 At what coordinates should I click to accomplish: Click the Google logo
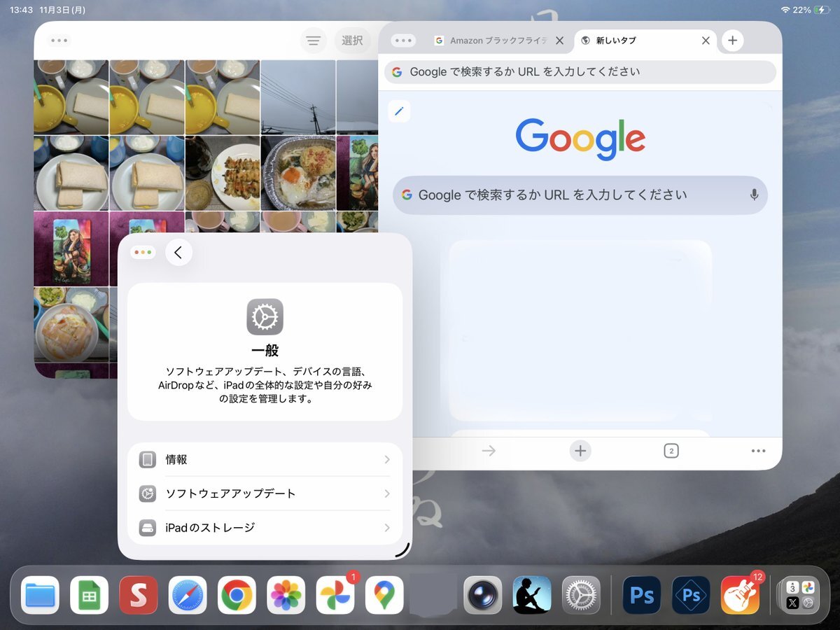point(580,138)
